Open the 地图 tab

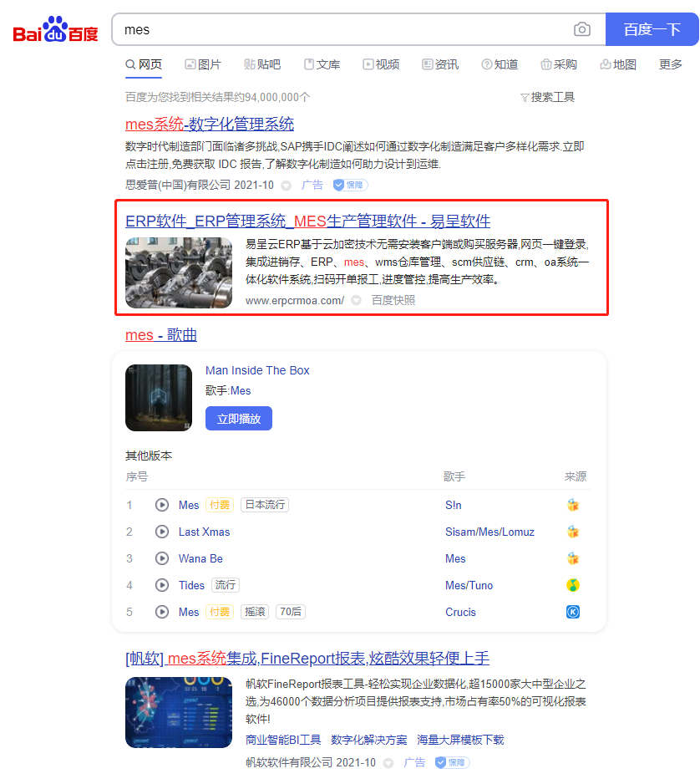[x=618, y=64]
